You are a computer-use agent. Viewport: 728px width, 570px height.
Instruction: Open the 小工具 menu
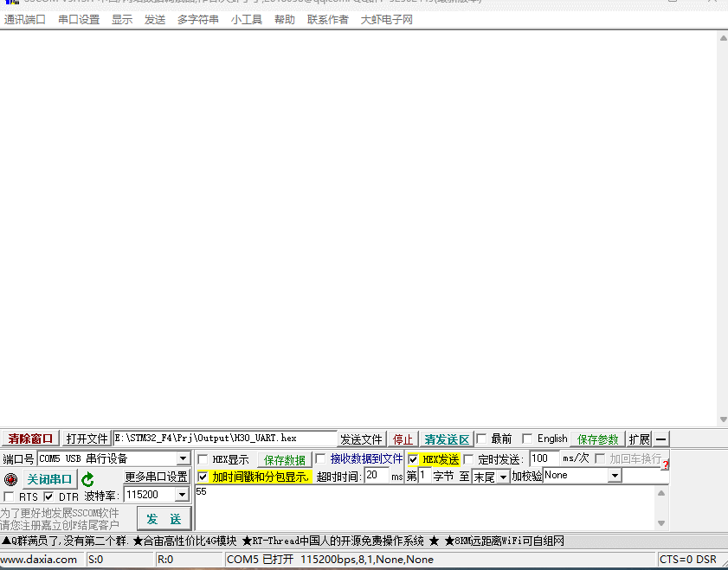point(247,20)
